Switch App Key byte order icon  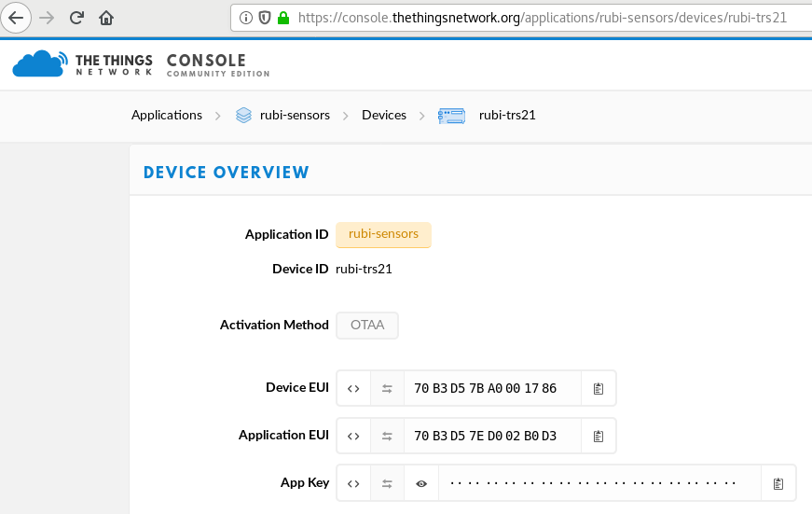tap(387, 484)
